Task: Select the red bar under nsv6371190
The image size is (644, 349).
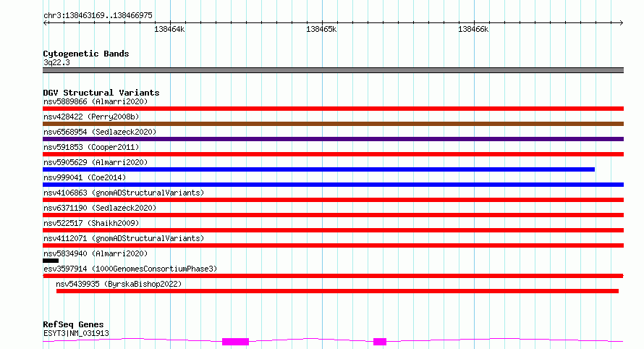Action: (x=333, y=215)
